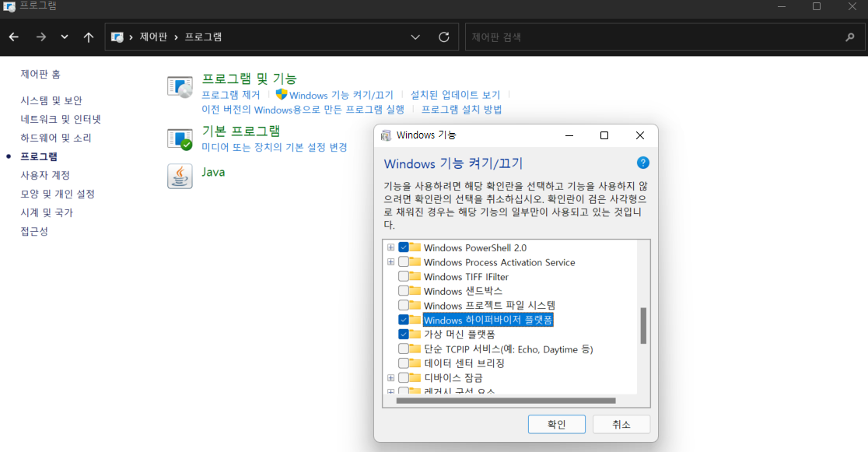Open 하드웨어 및 소리 category
This screenshot has height=452, width=868.
click(56, 138)
